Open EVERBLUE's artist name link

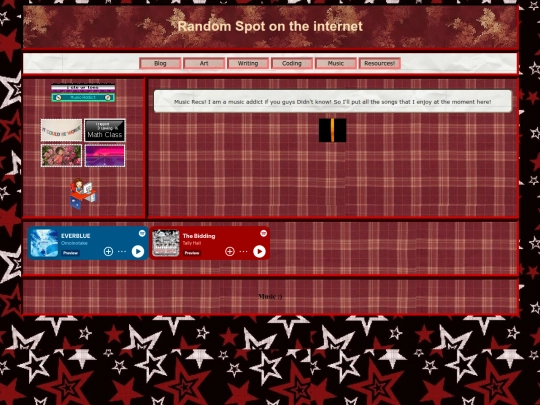pyautogui.click(x=74, y=243)
